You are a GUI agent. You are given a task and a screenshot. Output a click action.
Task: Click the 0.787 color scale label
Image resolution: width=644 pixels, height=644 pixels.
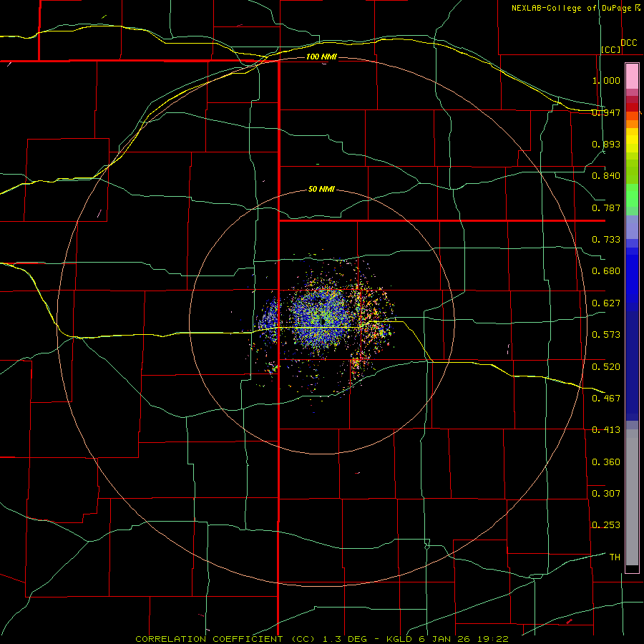(606, 208)
